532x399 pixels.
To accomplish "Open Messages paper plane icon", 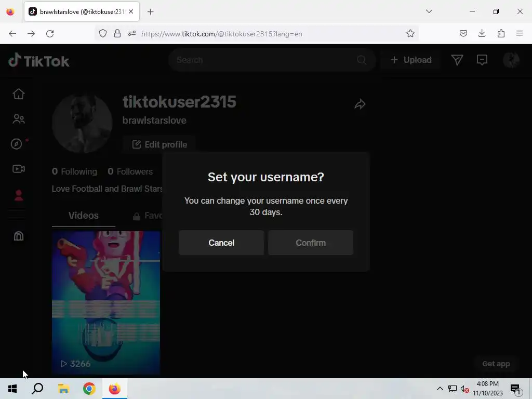I will pos(457,60).
